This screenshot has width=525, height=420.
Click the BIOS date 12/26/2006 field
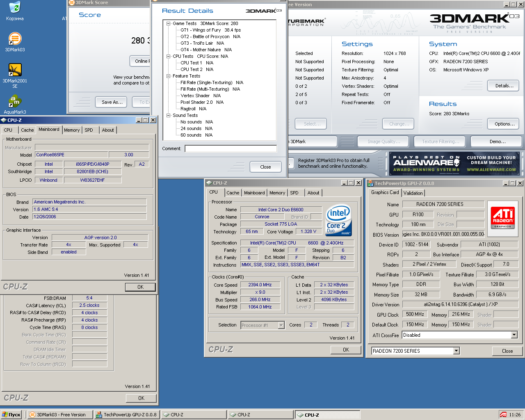pyautogui.click(x=89, y=217)
